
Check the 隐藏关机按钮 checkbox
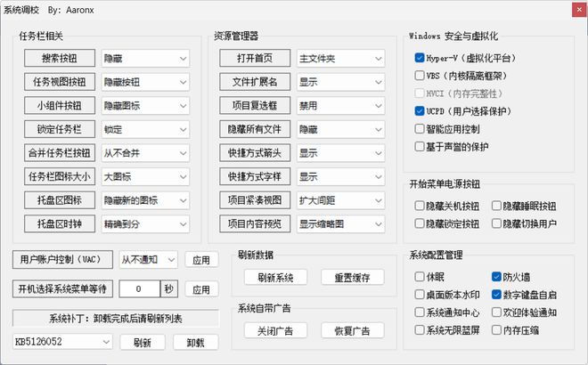click(x=420, y=206)
